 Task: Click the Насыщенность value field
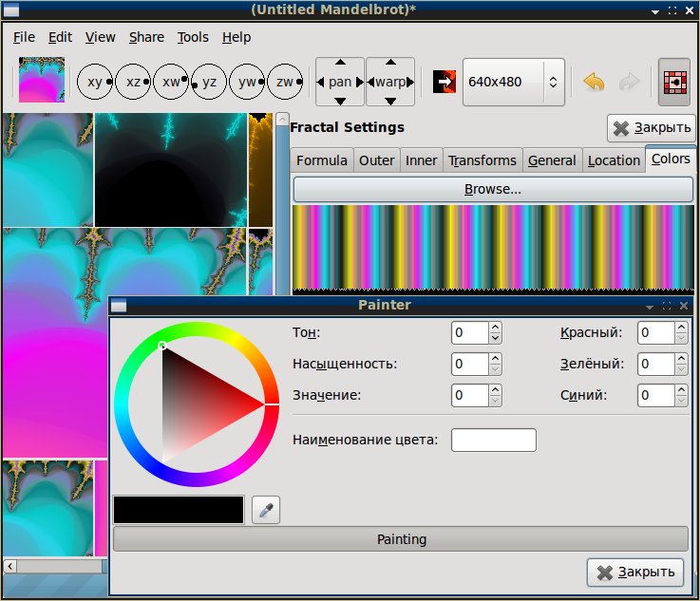coord(469,364)
